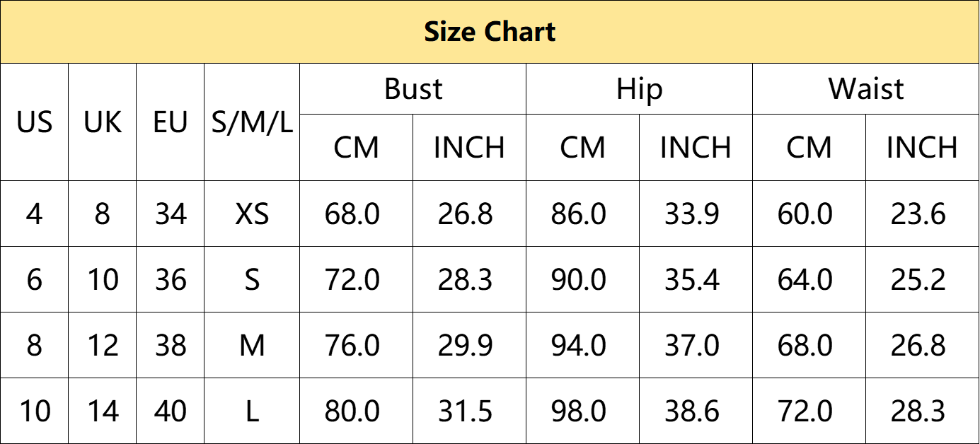Viewport: 980px width, 444px height.
Task: Click the EU size 36 cell
Action: tap(170, 280)
